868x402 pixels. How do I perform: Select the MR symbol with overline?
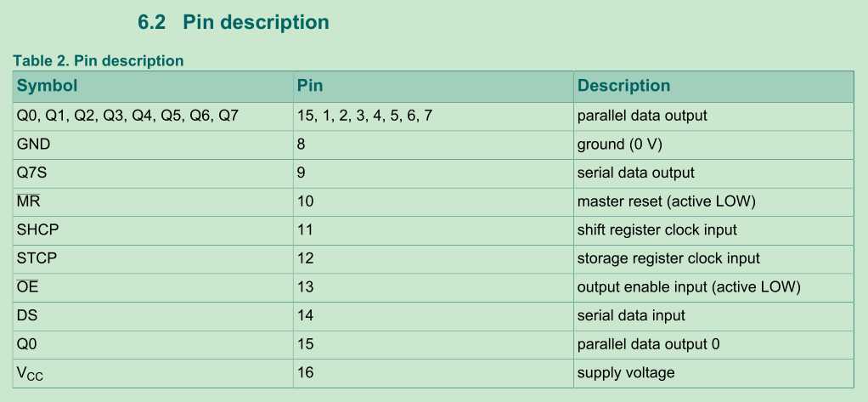click(29, 201)
